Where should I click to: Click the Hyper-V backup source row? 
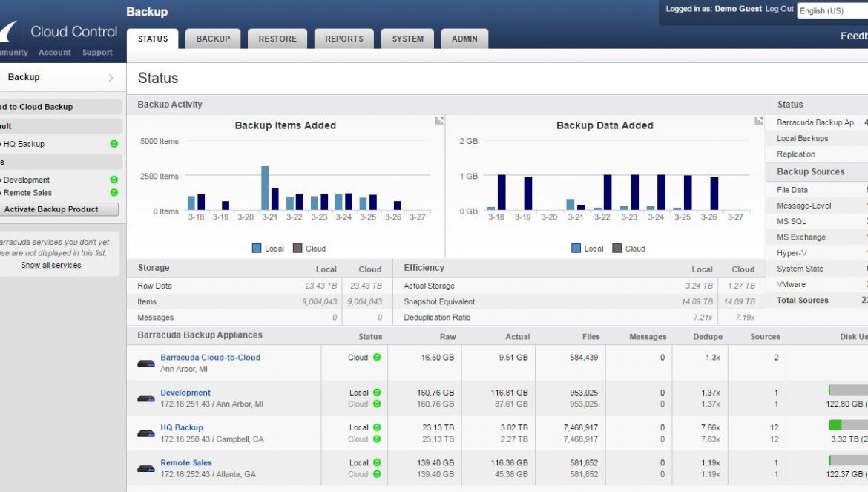pos(817,253)
